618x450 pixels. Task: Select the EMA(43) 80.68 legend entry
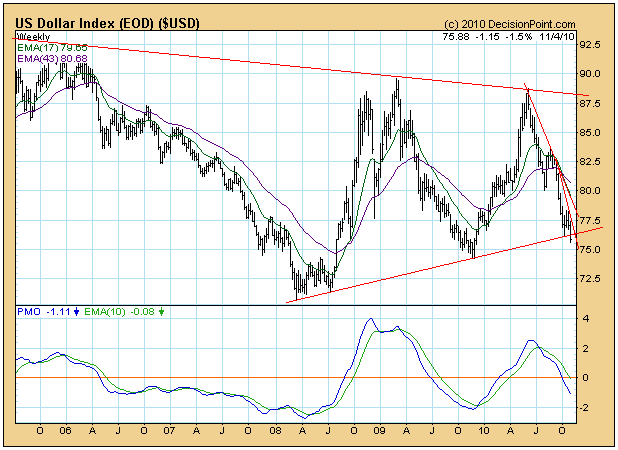(x=54, y=58)
